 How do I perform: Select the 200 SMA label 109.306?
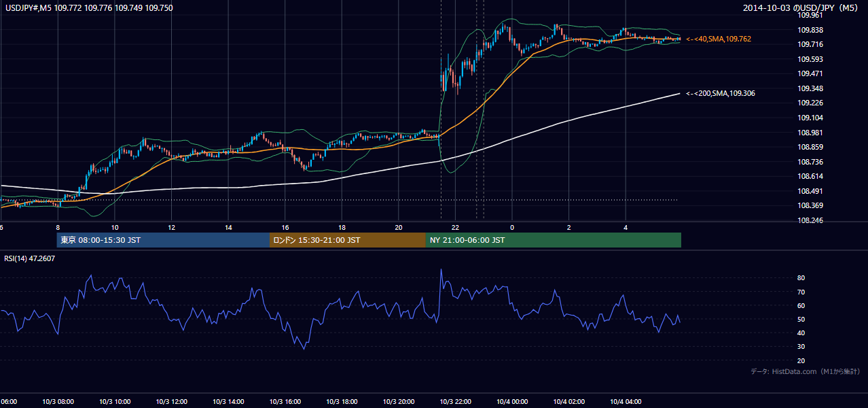720,93
